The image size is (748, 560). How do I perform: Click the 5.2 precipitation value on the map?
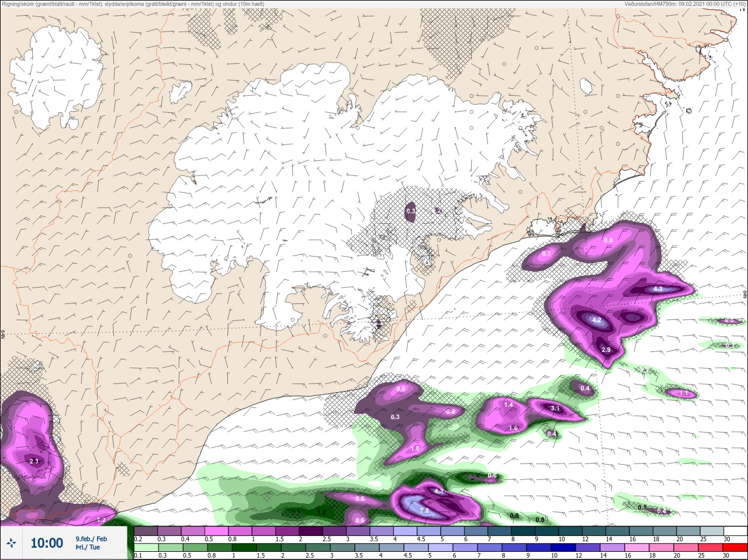[425, 510]
